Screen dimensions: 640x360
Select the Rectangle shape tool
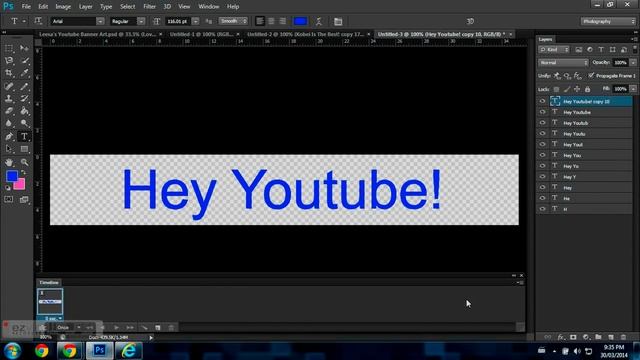point(24,149)
